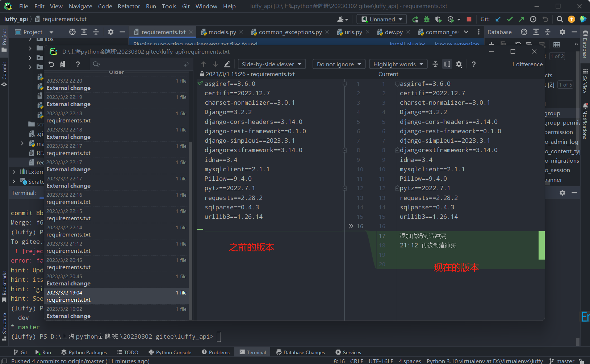Open Python Console tool window

[x=170, y=352]
